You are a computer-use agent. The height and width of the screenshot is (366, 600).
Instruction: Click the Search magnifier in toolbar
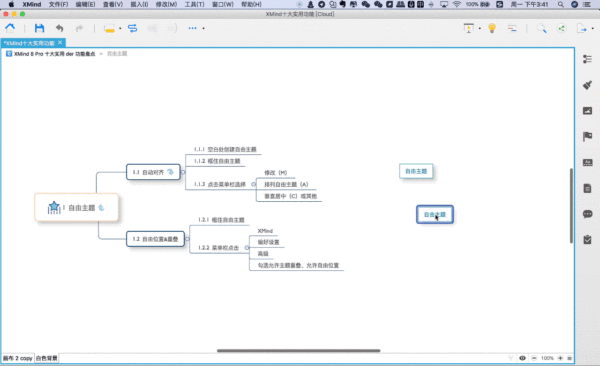pyautogui.click(x=541, y=28)
